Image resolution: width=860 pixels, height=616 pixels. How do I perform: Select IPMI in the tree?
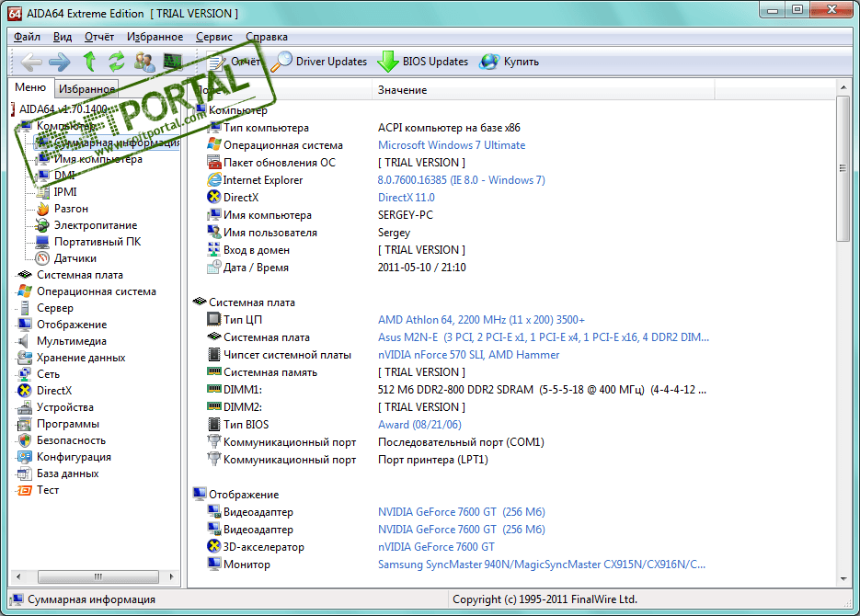[x=65, y=192]
